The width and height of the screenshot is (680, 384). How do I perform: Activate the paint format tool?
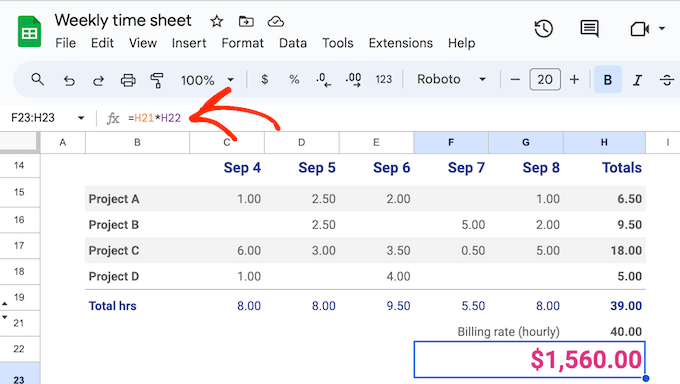tap(157, 80)
